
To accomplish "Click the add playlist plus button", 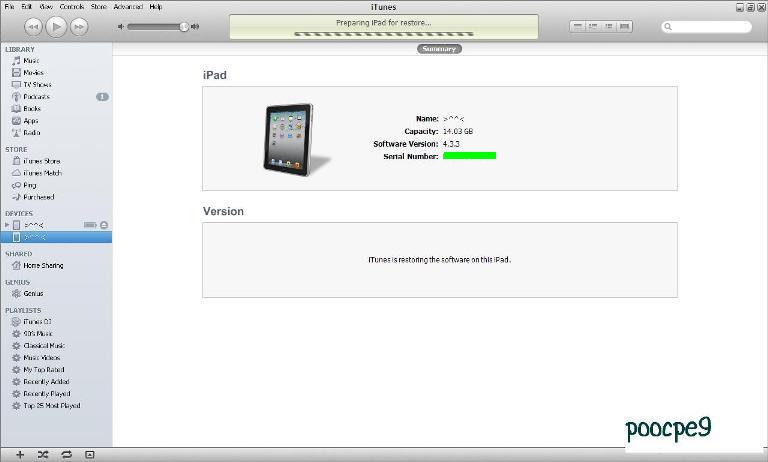I will point(20,455).
